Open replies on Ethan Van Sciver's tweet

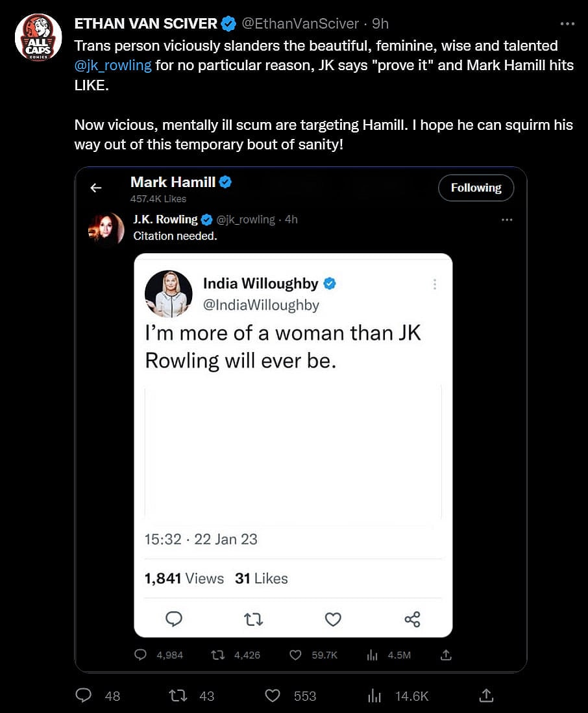83,695
